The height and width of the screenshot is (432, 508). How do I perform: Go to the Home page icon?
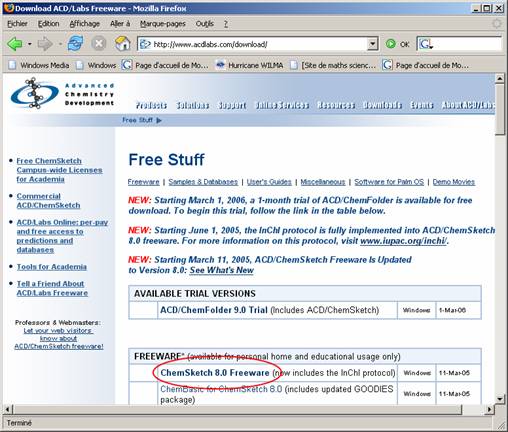(122, 44)
